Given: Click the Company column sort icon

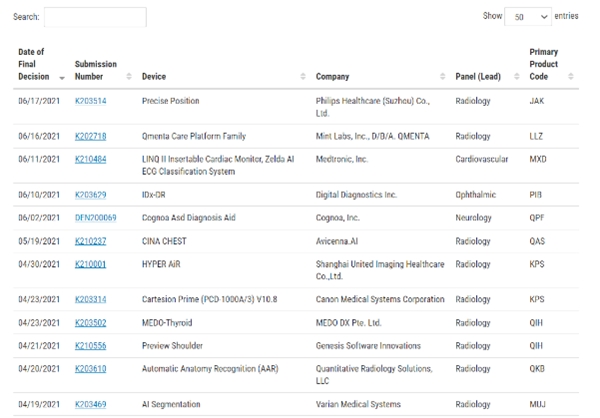Looking at the screenshot, I should pos(442,77).
